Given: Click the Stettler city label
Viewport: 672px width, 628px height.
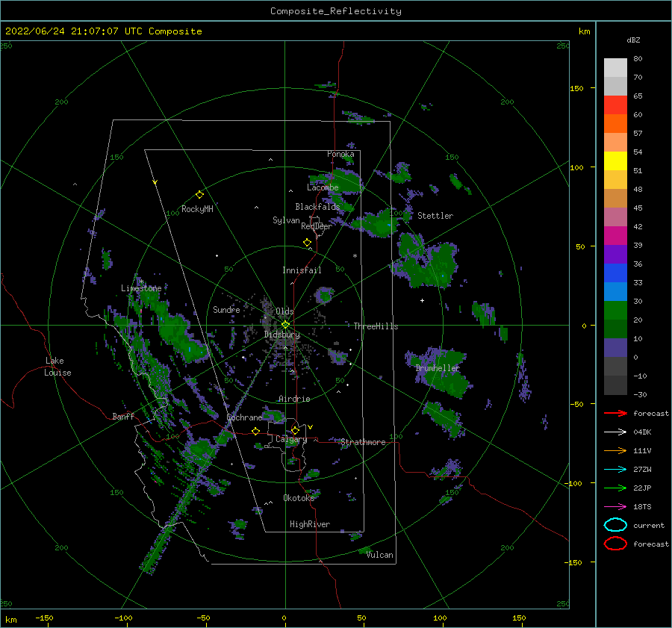Looking at the screenshot, I should (x=435, y=216).
